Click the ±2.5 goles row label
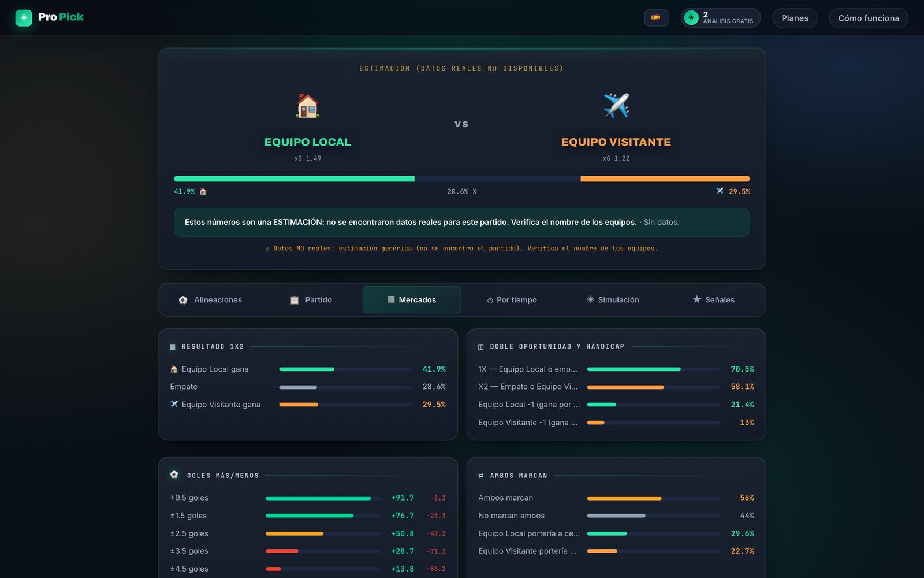Screen dimensions: 924x578 click(x=189, y=533)
